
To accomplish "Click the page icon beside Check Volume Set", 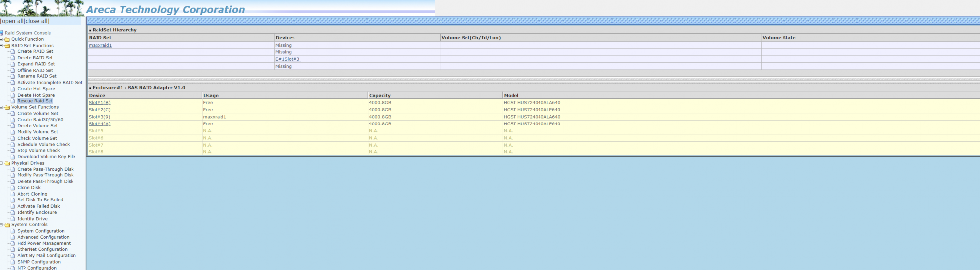I will pos(13,138).
